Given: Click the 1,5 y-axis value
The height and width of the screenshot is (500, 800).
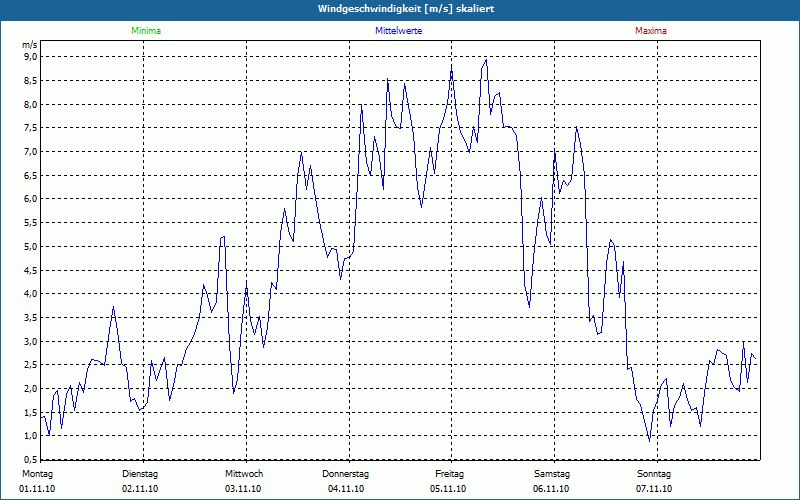Looking at the screenshot, I should pyautogui.click(x=31, y=412).
